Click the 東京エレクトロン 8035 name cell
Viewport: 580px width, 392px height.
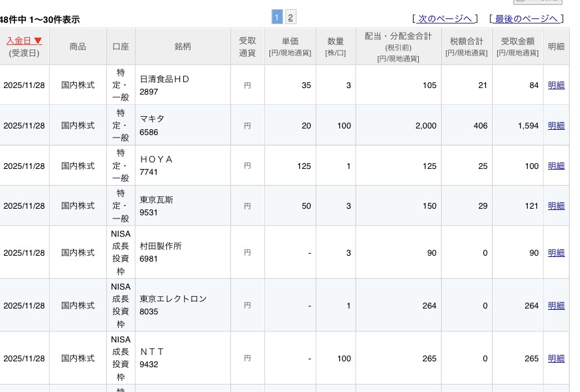coord(183,306)
